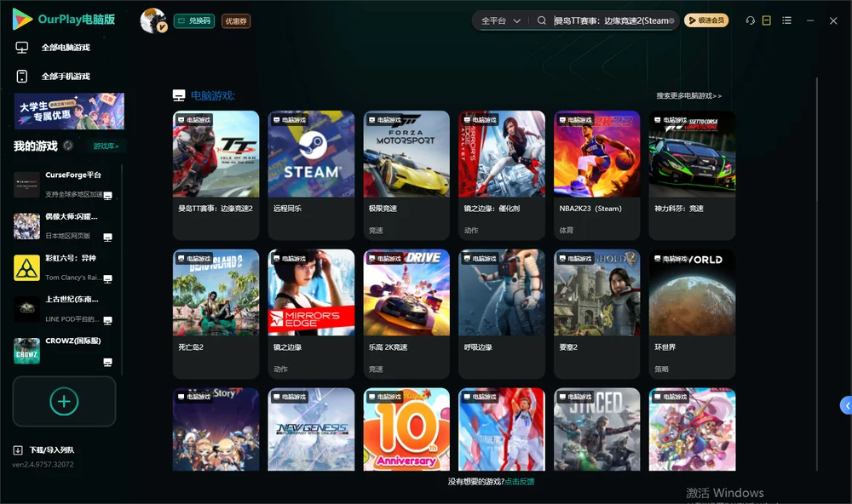
Task: Open the user avatar profile
Action: pyautogui.click(x=153, y=20)
